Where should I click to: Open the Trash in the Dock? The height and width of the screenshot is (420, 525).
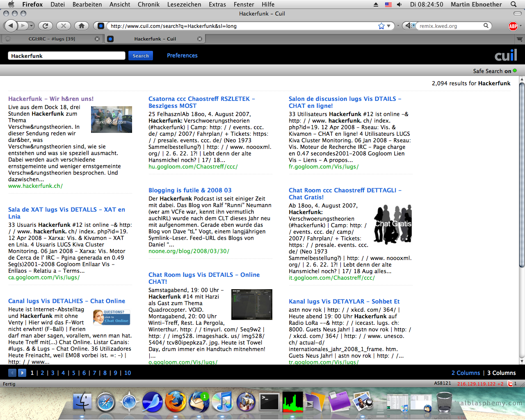pos(444,402)
